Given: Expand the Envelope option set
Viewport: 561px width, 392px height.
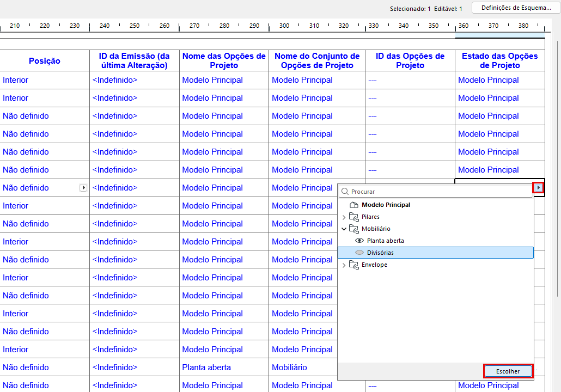Looking at the screenshot, I should [344, 265].
